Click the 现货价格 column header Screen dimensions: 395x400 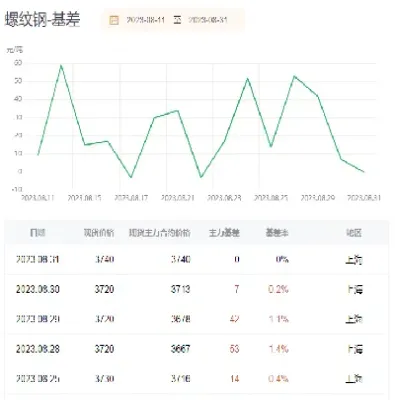[x=99, y=233]
